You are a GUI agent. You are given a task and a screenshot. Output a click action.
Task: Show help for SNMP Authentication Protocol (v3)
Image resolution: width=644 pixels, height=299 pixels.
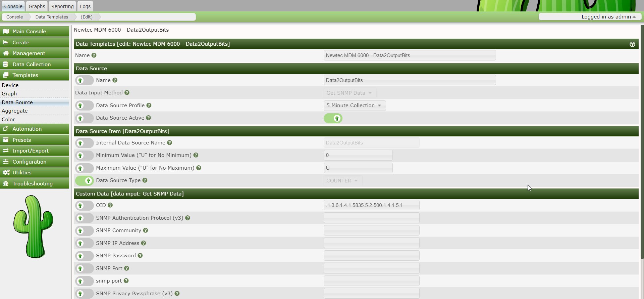[187, 218]
